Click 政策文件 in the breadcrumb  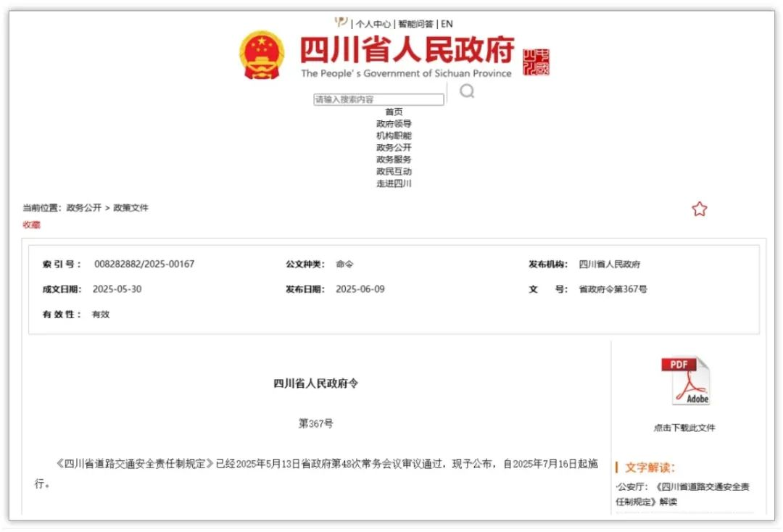pos(130,207)
